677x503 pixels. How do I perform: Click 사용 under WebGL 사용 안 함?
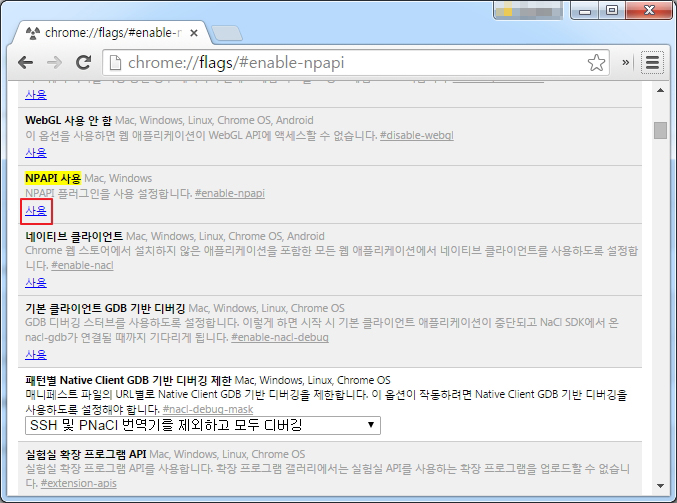[36, 153]
